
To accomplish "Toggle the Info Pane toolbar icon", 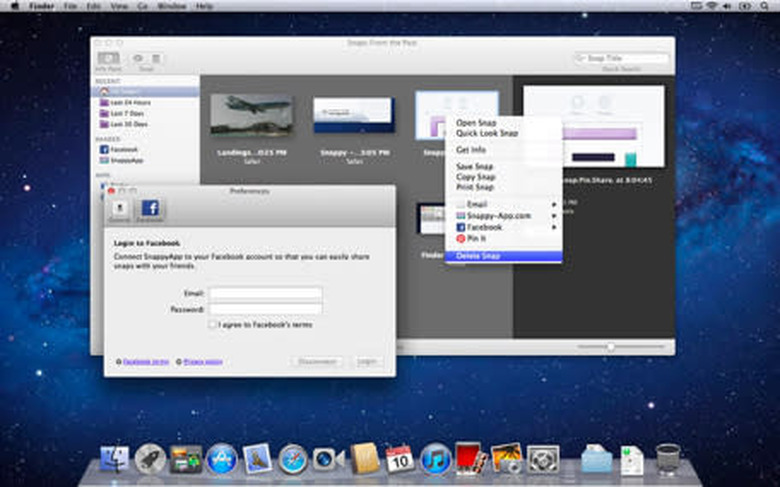I will click(106, 59).
